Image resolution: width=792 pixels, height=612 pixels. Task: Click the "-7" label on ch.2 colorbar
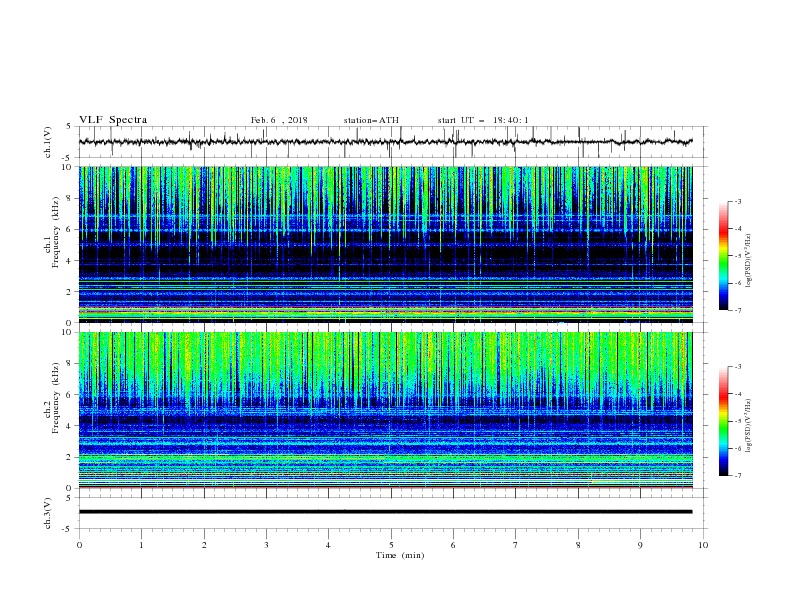tap(737, 476)
